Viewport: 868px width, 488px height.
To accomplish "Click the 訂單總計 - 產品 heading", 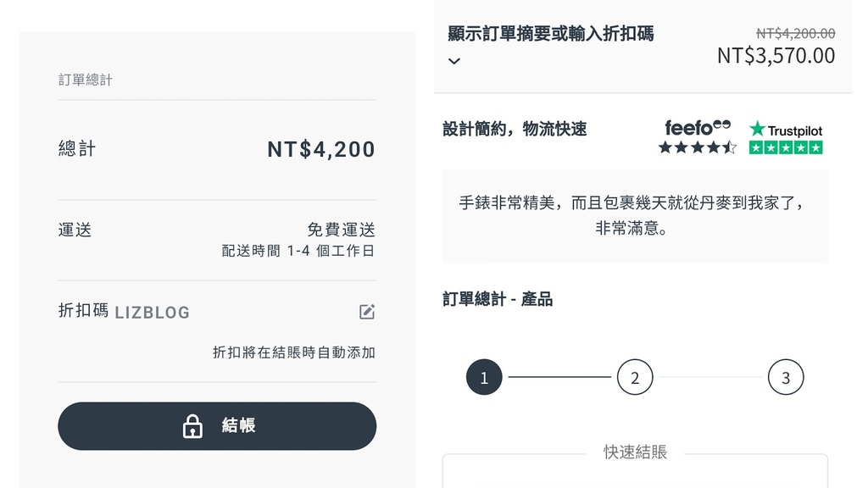I will pos(498,299).
